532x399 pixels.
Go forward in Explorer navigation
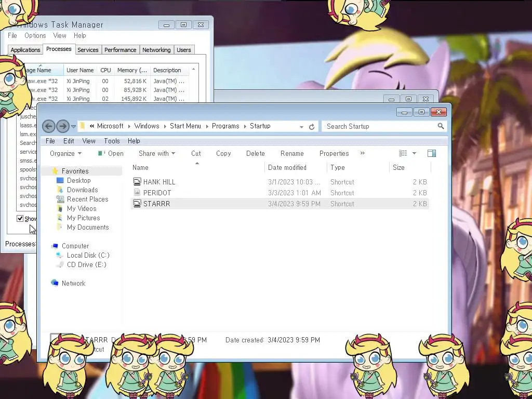(x=63, y=126)
